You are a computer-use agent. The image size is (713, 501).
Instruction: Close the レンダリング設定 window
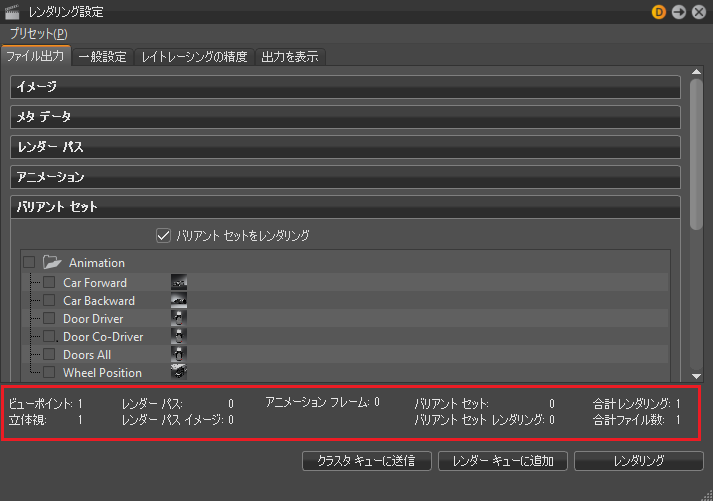pyautogui.click(x=699, y=12)
